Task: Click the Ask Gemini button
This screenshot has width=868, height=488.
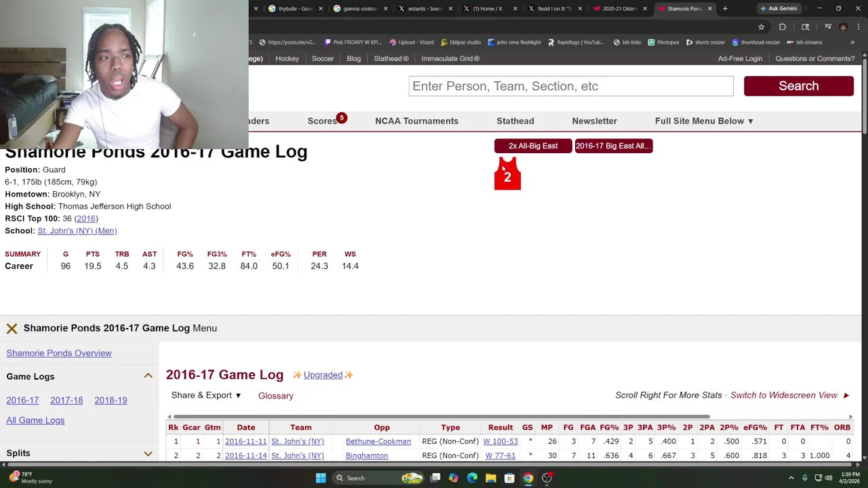Action: pos(778,8)
